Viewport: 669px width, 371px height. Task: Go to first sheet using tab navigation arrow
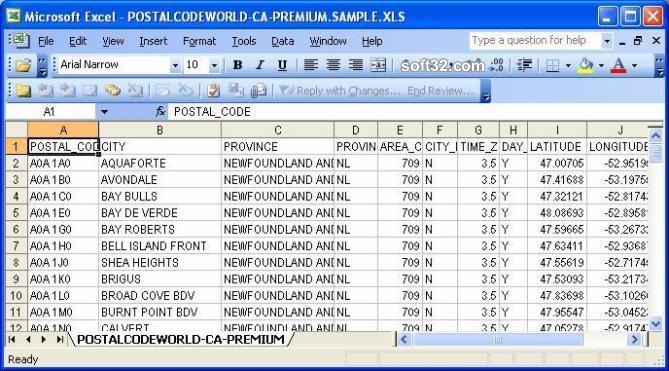[x=12, y=339]
